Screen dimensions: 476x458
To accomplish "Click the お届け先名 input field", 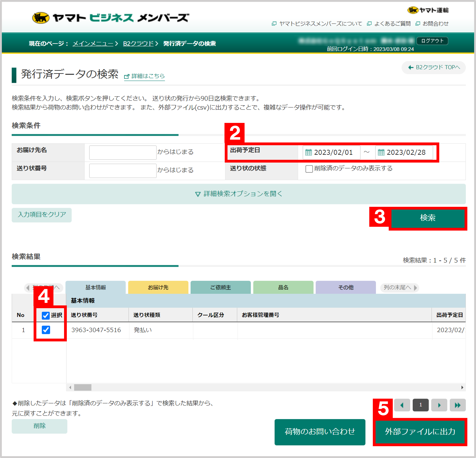I will (123, 152).
